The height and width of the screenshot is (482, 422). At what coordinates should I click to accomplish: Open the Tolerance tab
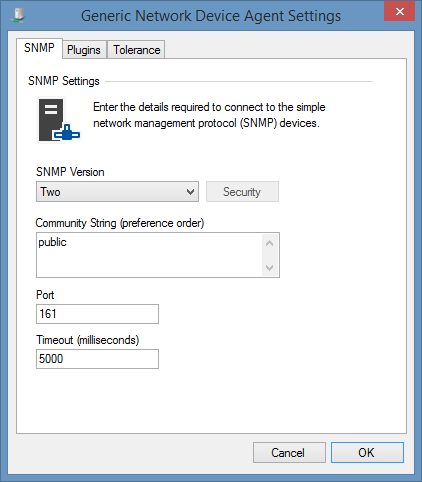(136, 50)
